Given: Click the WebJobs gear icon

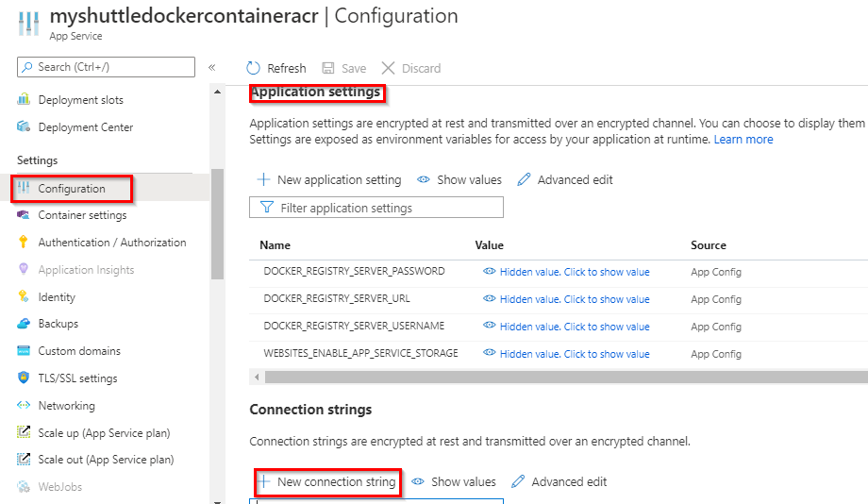Looking at the screenshot, I should click(x=24, y=486).
